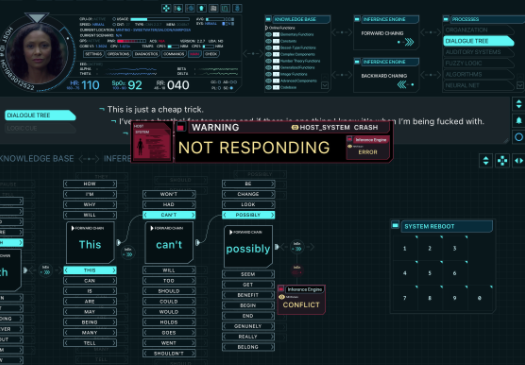Click the info circle right of "possibly" node
The width and height of the screenshot is (525, 365).
pyautogui.click(x=297, y=247)
